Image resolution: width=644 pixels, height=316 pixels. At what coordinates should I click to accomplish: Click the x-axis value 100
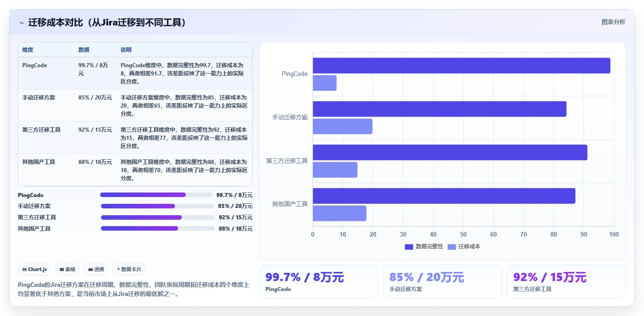tap(614, 235)
